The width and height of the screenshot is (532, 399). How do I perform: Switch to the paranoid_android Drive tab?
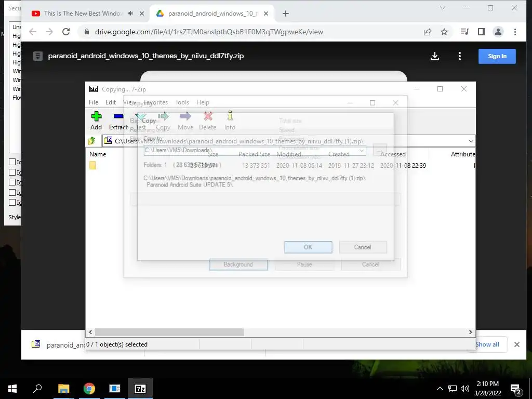pos(212,14)
